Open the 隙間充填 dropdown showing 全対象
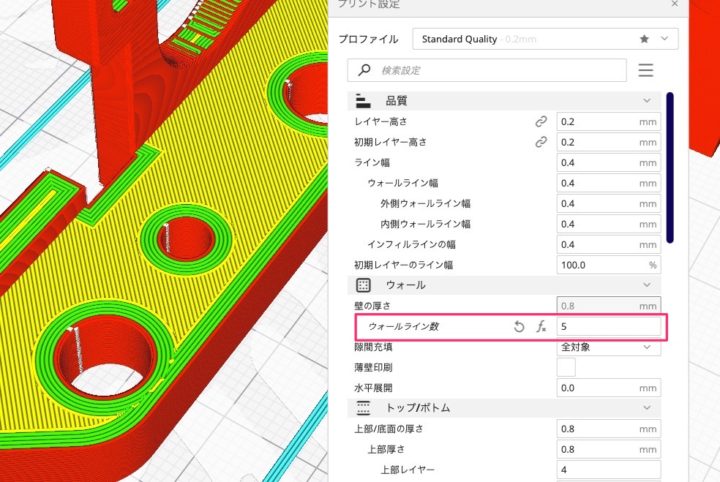This screenshot has height=482, width=720. (x=609, y=347)
